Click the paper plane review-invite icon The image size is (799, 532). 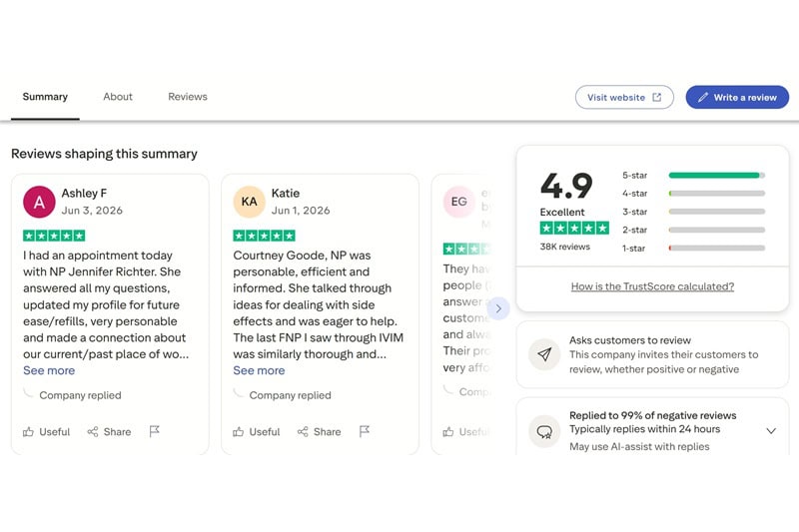coord(544,355)
